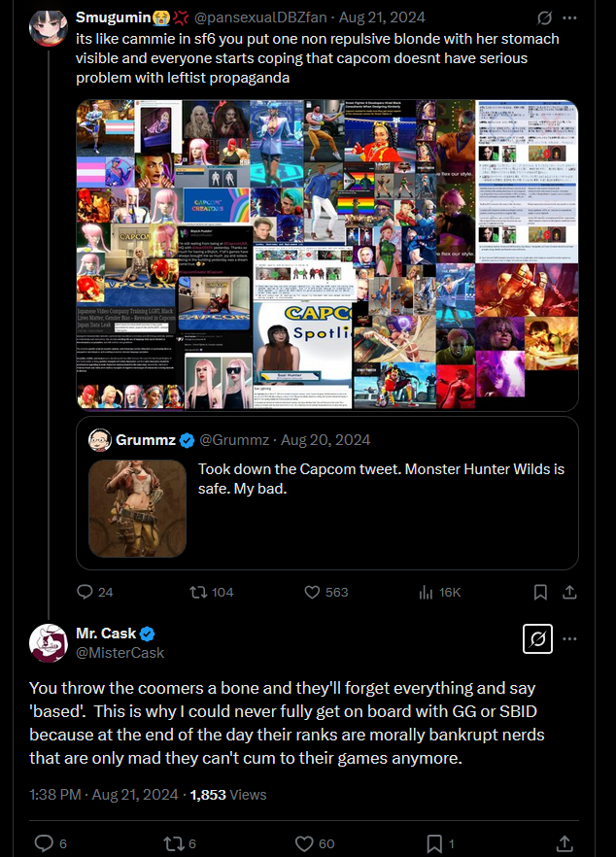Image resolution: width=616 pixels, height=857 pixels.
Task: Open the @MisterCask profile handle
Action: 120,653
